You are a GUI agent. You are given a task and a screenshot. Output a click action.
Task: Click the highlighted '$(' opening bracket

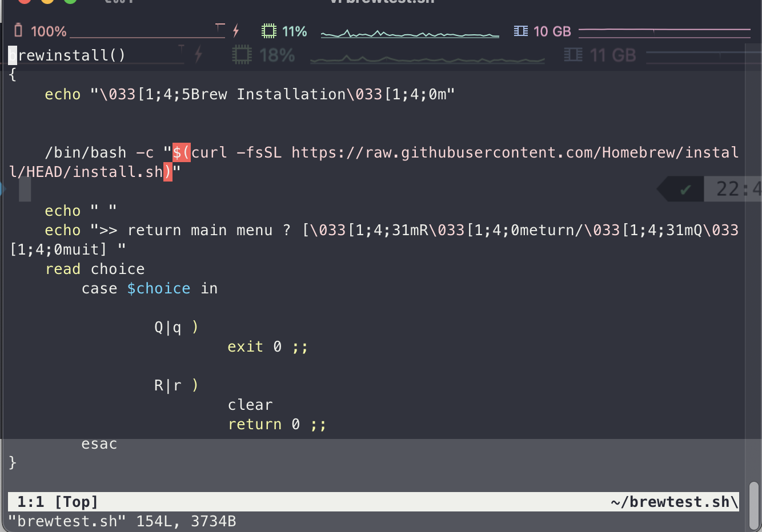point(182,152)
